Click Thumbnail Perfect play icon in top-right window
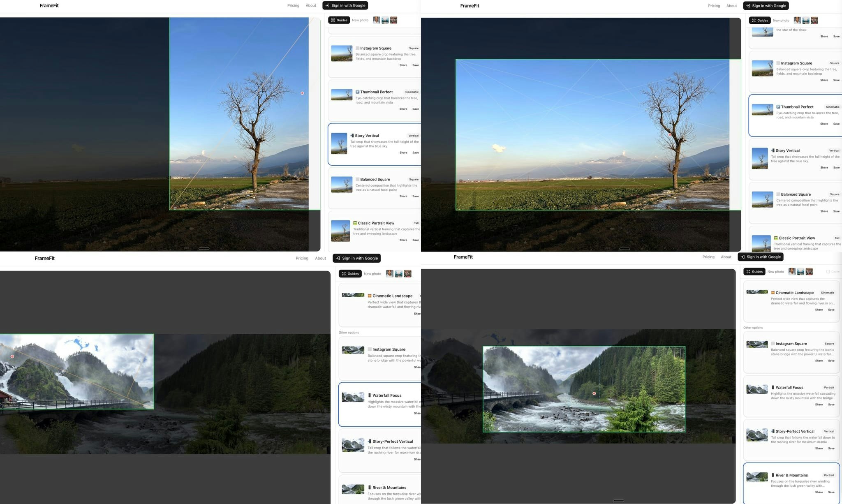Viewport: 842px width, 504px height. (x=778, y=107)
